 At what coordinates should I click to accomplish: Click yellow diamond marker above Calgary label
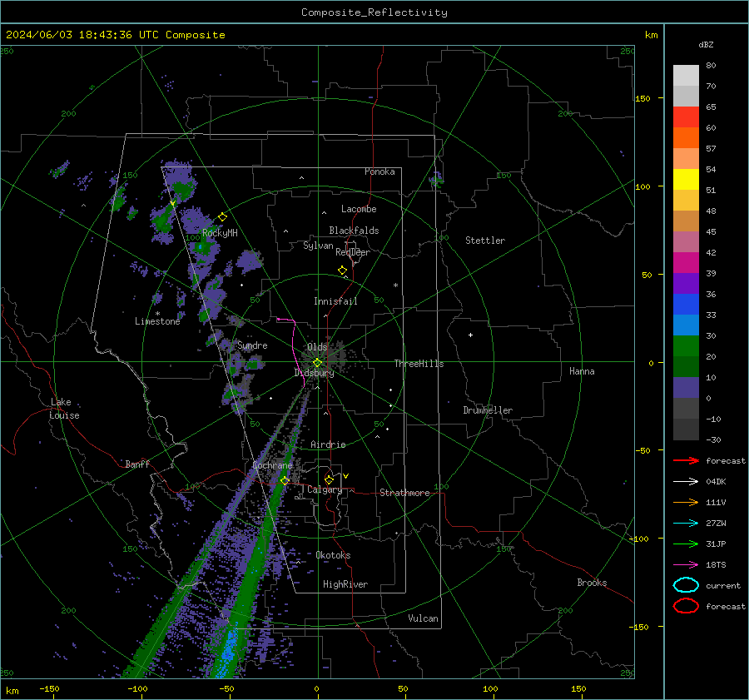click(329, 479)
